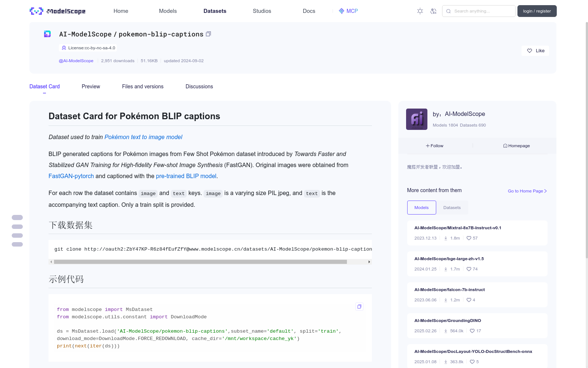Screen dimensions: 588x368
Task: Open the Docs navigation item
Action: 309,11
